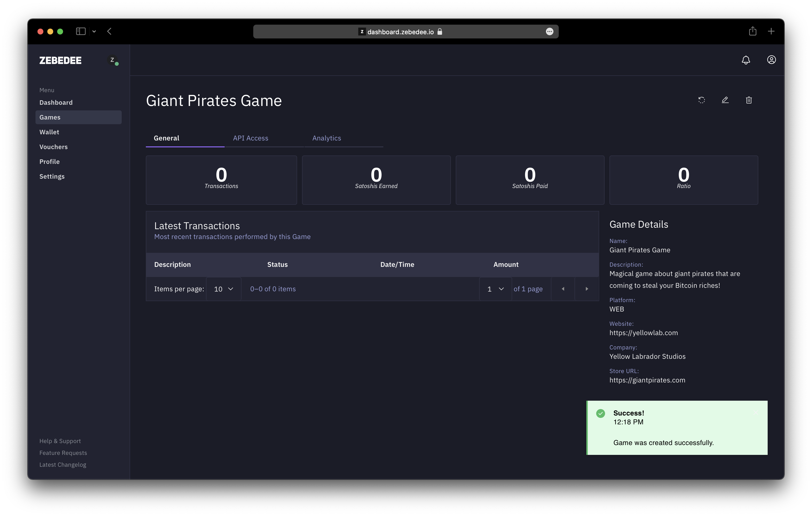Click the Giant Pirates Game page title
Screen dimensions: 812x516
pyautogui.click(x=214, y=101)
